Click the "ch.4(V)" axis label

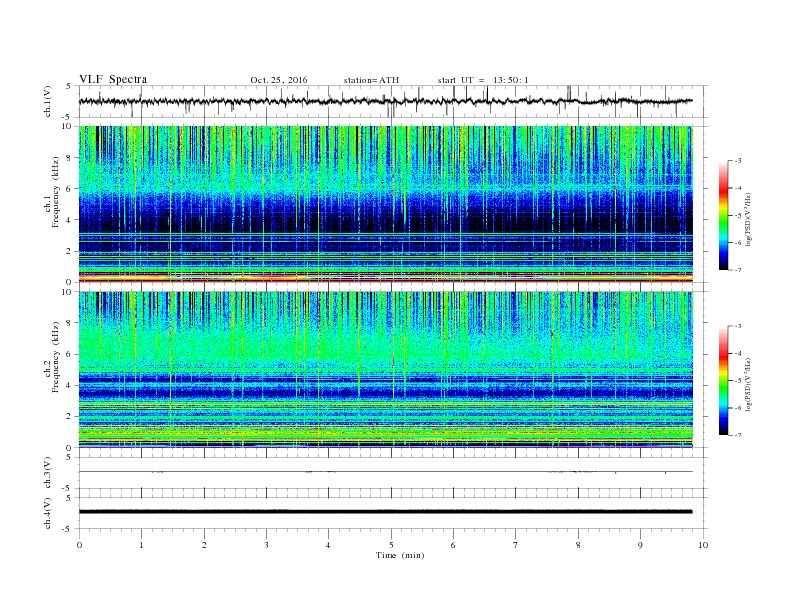click(48, 513)
